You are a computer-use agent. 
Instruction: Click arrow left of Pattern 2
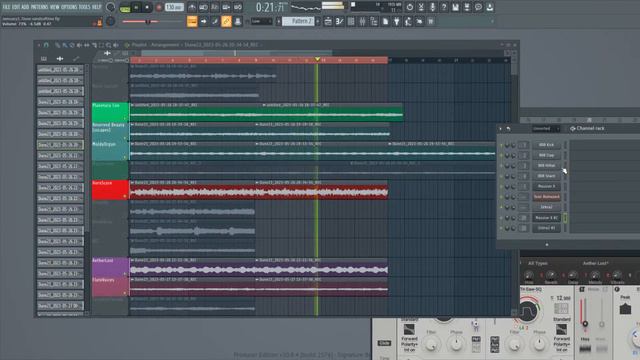tap(278, 21)
